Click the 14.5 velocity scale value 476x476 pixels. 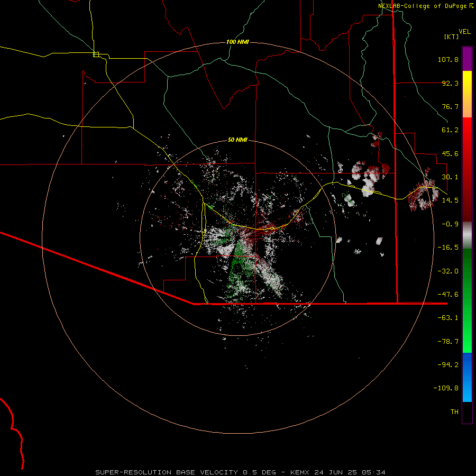(x=450, y=200)
